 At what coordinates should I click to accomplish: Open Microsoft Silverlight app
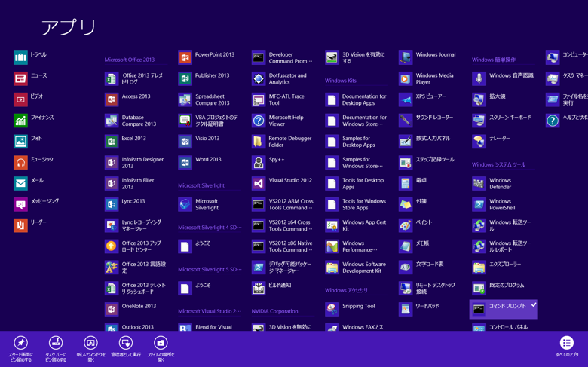(x=199, y=205)
